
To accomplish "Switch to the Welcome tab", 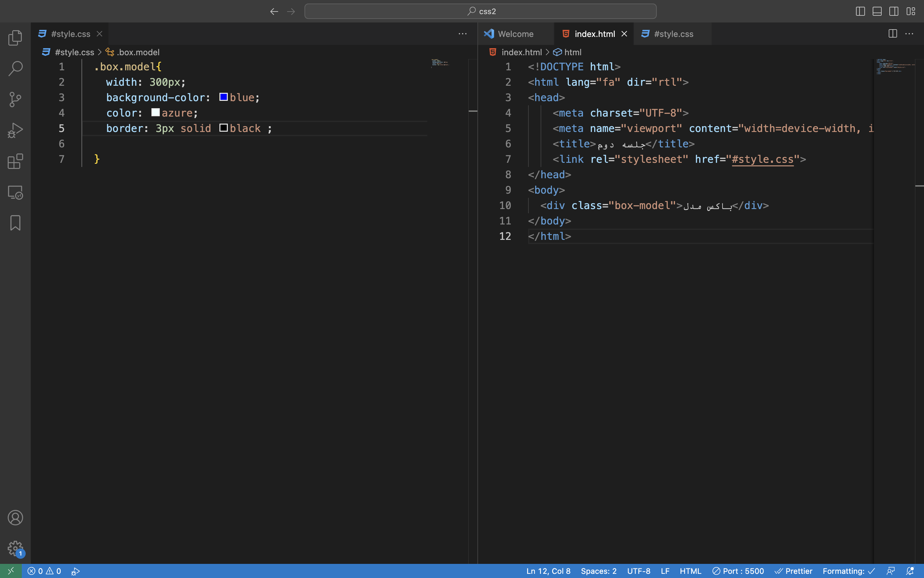I will coord(516,34).
